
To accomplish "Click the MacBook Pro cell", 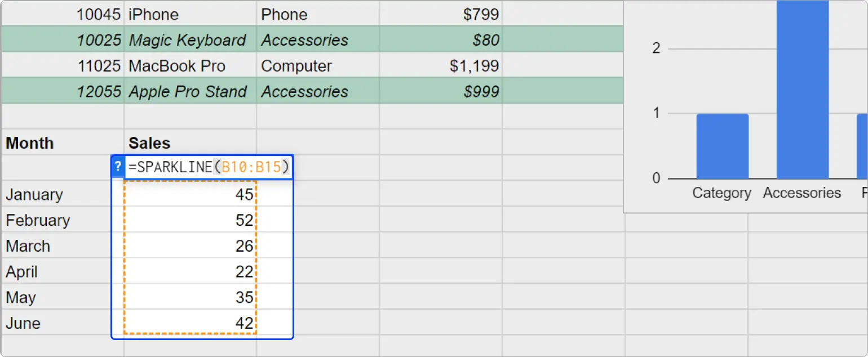I will pyautogui.click(x=190, y=65).
